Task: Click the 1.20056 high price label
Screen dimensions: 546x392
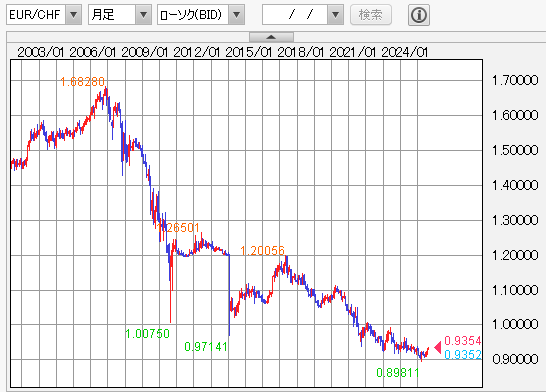Action: tap(262, 250)
